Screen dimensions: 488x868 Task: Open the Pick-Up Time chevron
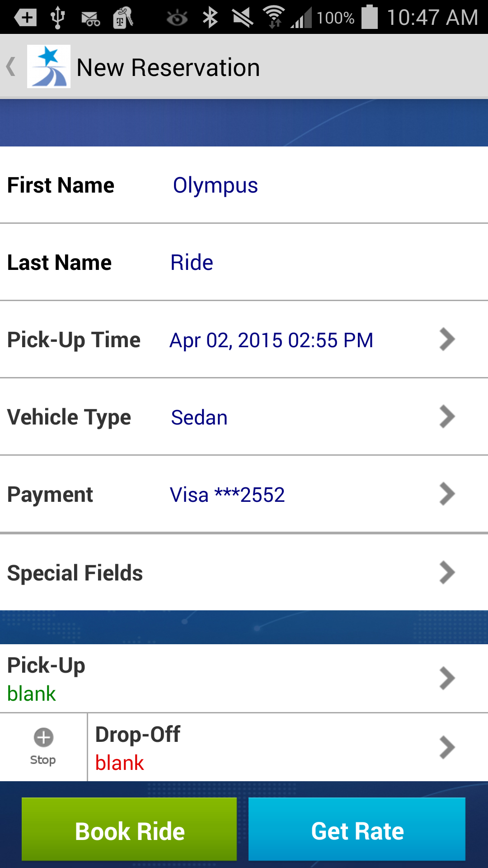click(x=447, y=339)
